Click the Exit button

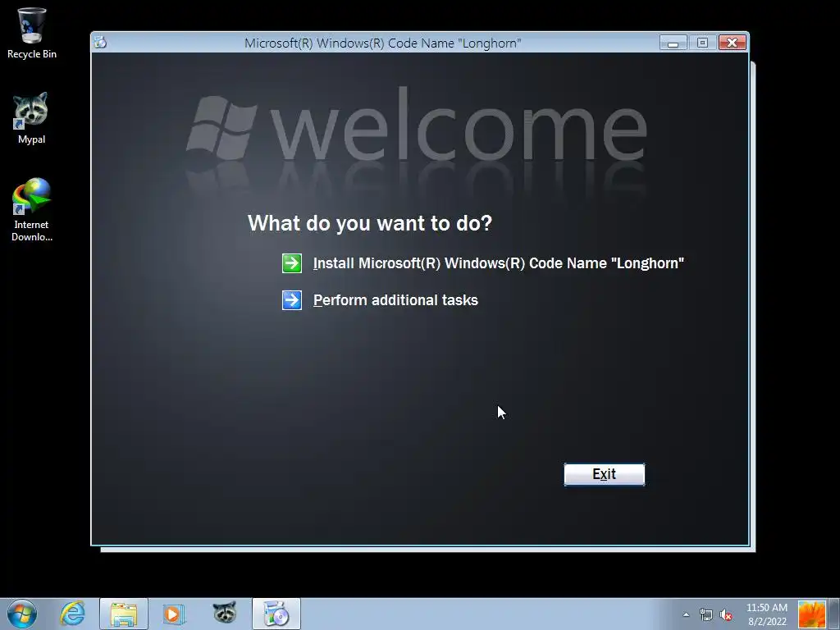605,474
